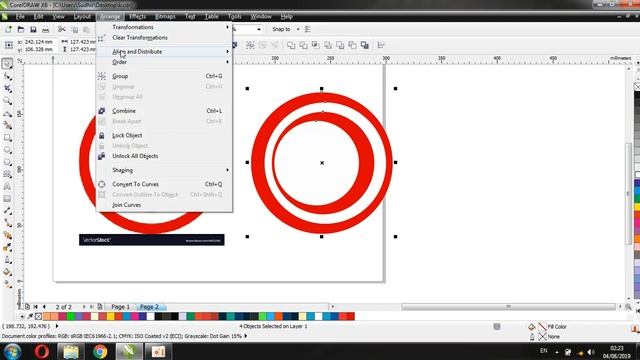The height and width of the screenshot is (360, 640).
Task: Open the Windows Start button
Action: [x=12, y=351]
